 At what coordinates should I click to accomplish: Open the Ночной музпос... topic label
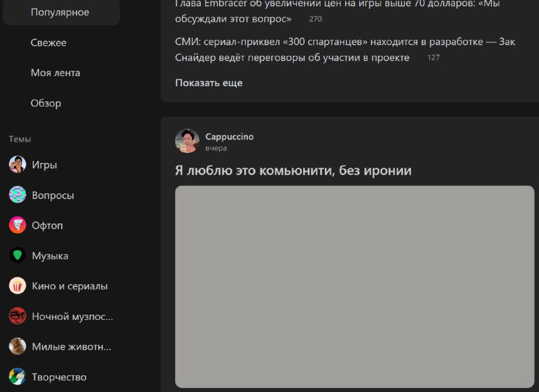coord(73,317)
